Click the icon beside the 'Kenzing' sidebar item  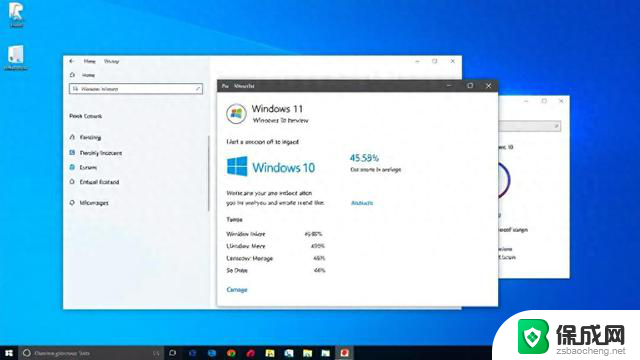pyautogui.click(x=72, y=137)
